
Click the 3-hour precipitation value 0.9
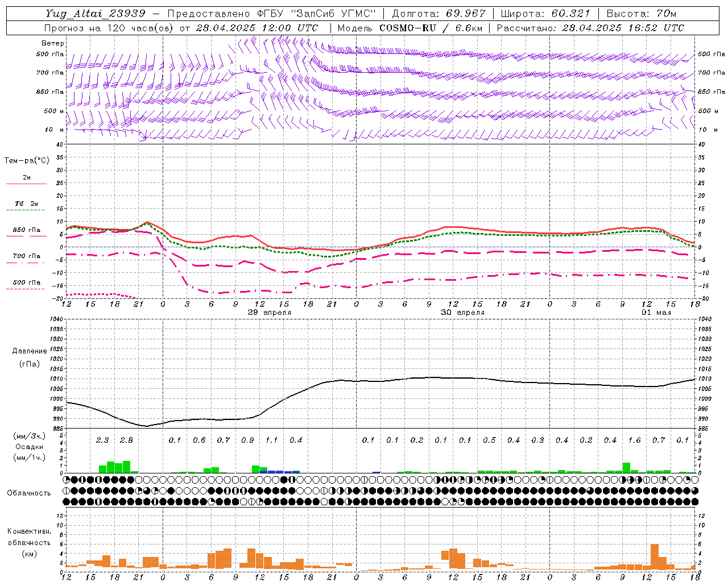(247, 440)
